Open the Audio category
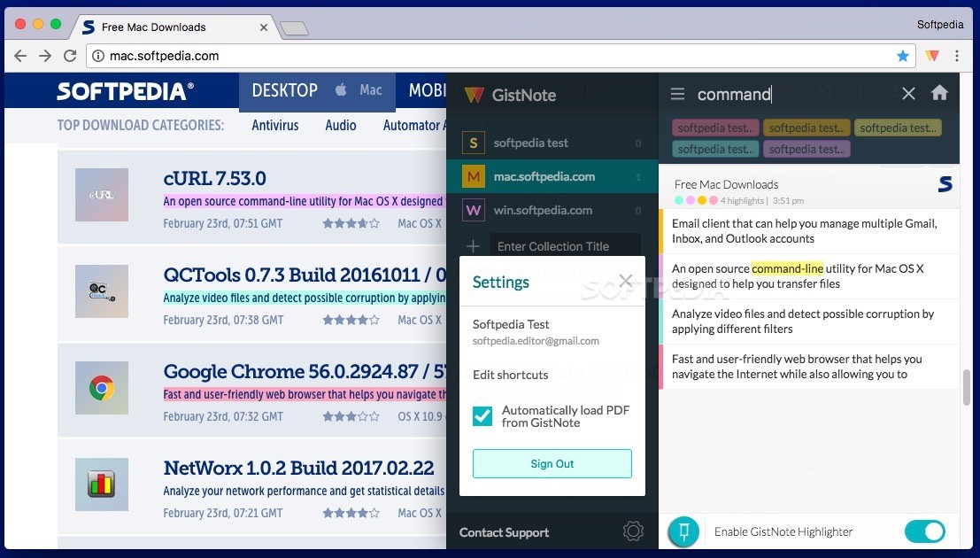Viewport: 980px width, 558px height. tap(341, 125)
